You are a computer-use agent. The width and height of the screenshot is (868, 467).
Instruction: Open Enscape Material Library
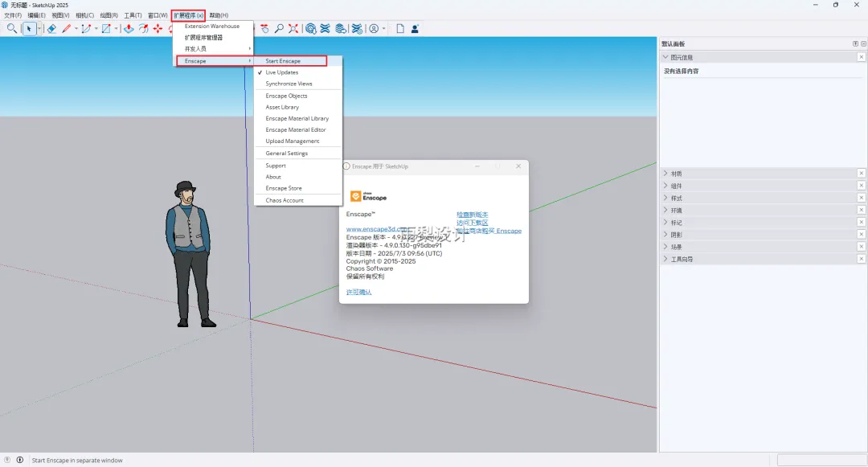point(298,118)
